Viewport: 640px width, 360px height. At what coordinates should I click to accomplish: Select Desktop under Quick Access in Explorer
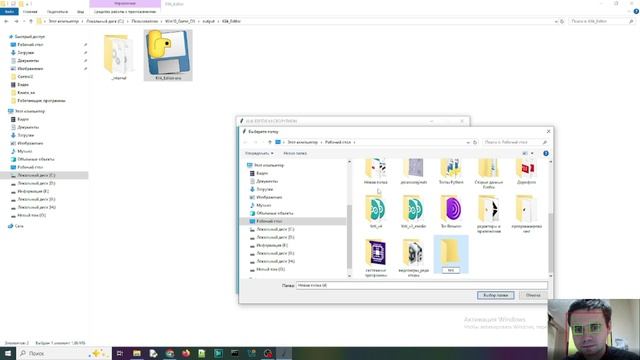[31, 44]
